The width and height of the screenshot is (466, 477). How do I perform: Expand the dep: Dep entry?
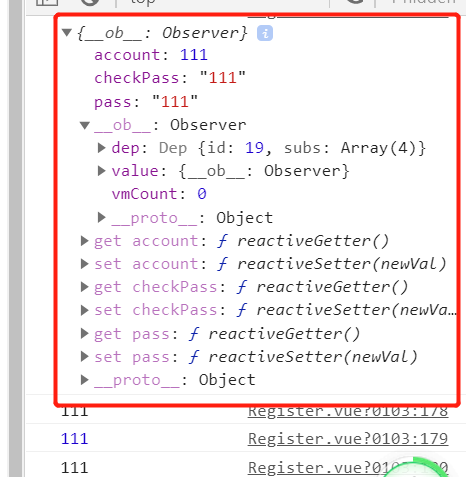[101, 148]
